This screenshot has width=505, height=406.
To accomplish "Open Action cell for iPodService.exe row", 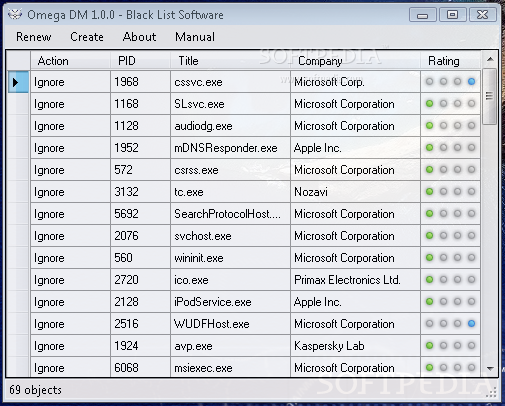I will pyautogui.click(x=70, y=302).
